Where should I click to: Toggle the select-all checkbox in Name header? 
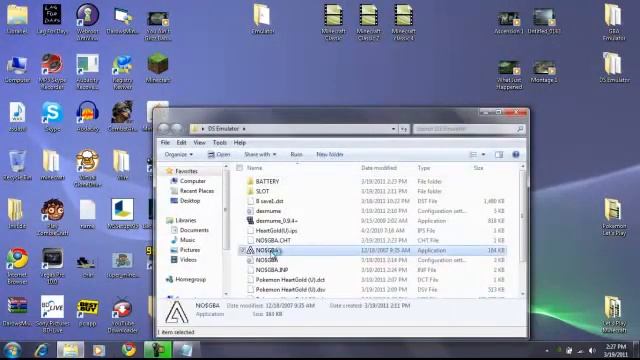point(240,168)
